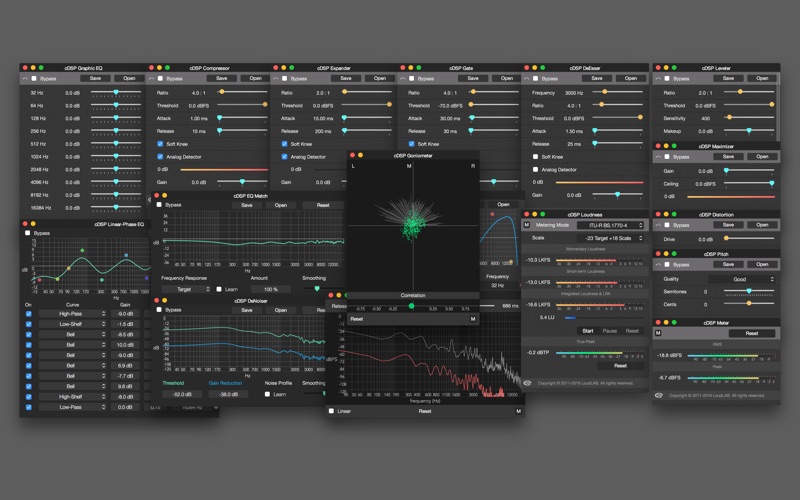Open the Target dropdown in EQ Match
800x500 pixels.
(x=186, y=289)
